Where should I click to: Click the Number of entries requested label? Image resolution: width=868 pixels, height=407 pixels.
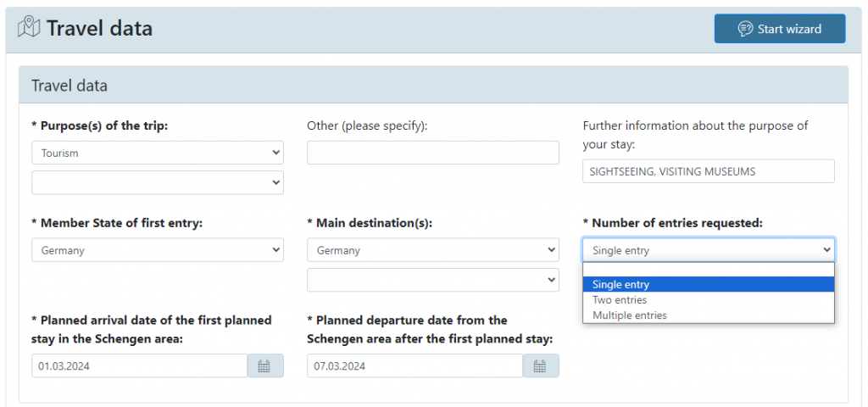[x=672, y=223]
